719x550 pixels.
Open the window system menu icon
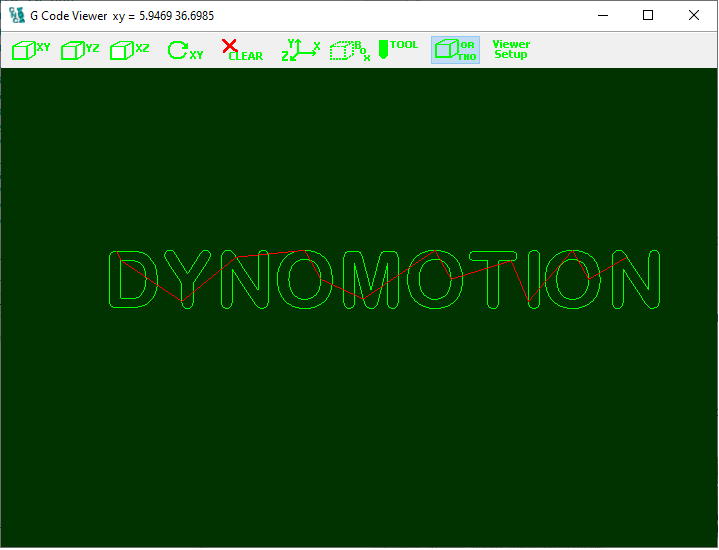coord(16,16)
